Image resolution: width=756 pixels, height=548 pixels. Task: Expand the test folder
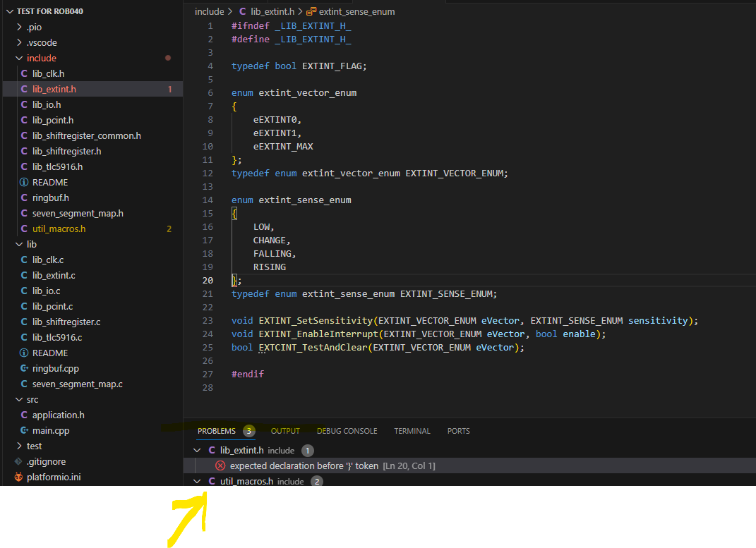point(19,446)
